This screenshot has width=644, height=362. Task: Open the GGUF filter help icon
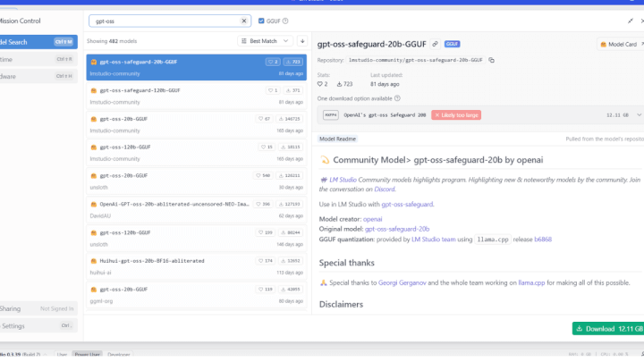285,21
